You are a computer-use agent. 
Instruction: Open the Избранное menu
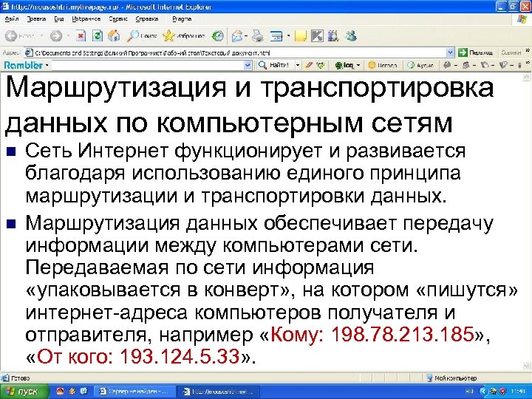pyautogui.click(x=86, y=19)
